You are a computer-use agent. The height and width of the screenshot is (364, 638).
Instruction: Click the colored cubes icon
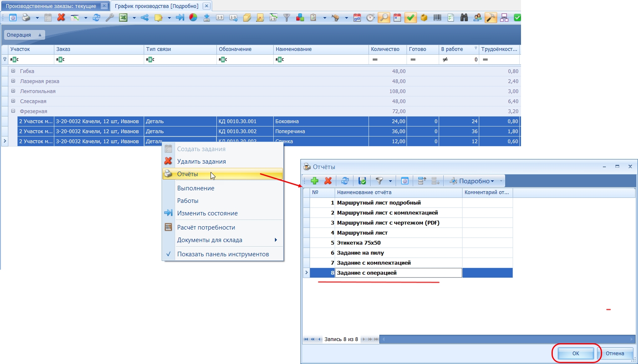coord(300,18)
